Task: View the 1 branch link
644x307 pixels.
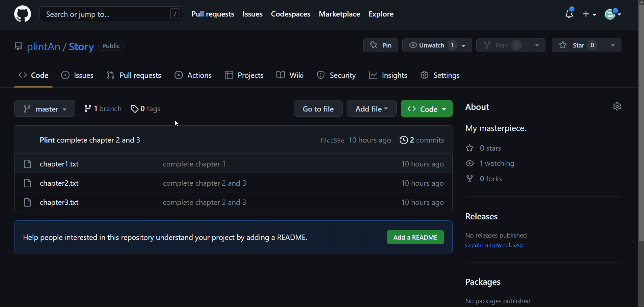Action: [x=103, y=109]
